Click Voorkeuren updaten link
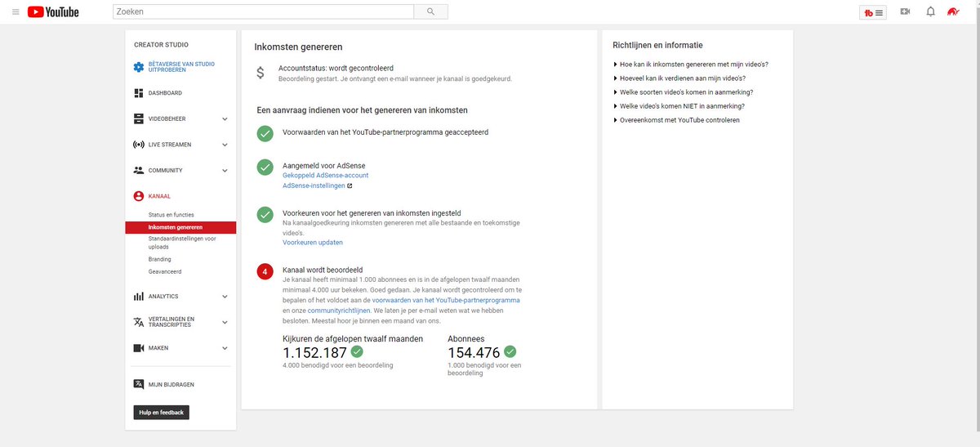 pos(312,243)
